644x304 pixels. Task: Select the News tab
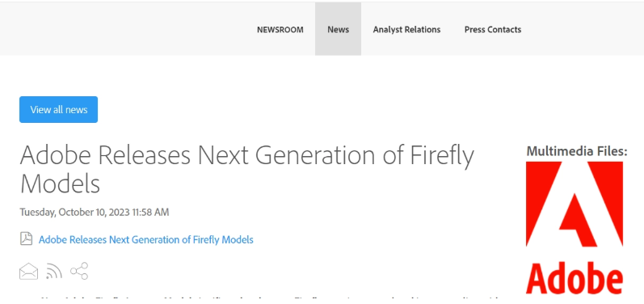point(338,29)
